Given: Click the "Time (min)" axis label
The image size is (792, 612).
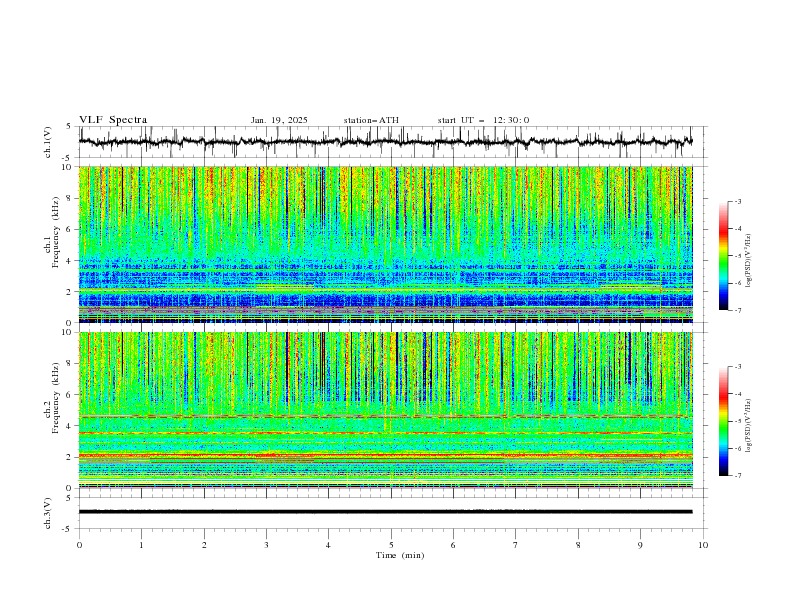Looking at the screenshot, I should click(x=400, y=555).
